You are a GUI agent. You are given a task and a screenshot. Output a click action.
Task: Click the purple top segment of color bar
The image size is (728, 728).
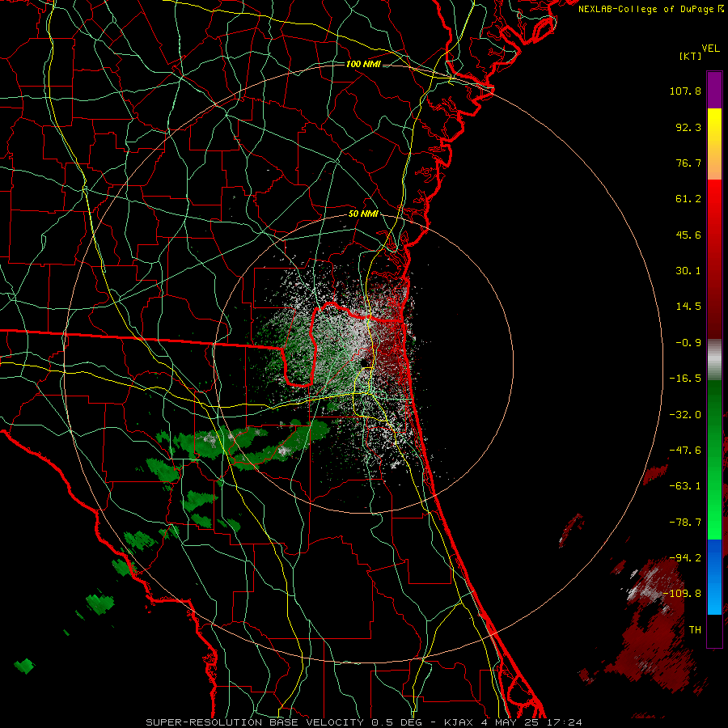pos(714,91)
